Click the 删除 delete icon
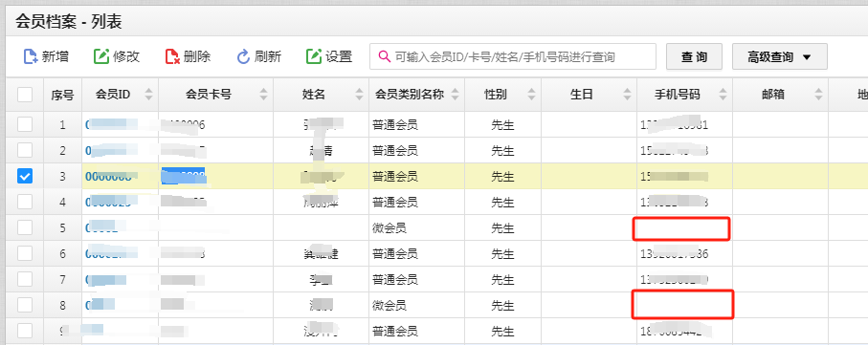The image size is (868, 345). point(172,56)
